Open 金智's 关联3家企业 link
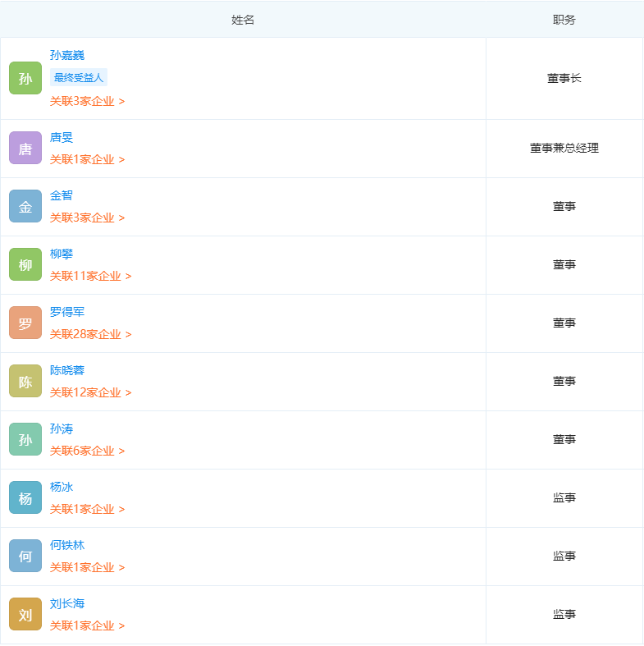 tap(87, 218)
